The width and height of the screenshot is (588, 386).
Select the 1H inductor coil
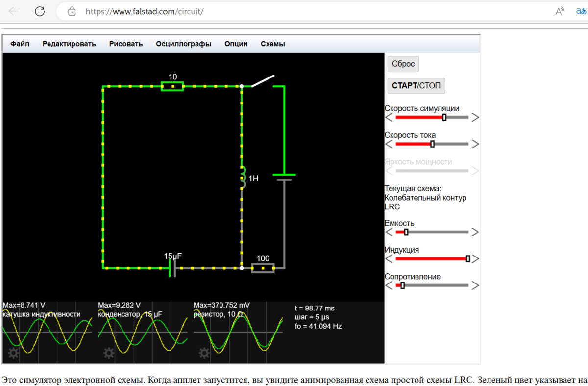[x=243, y=178]
